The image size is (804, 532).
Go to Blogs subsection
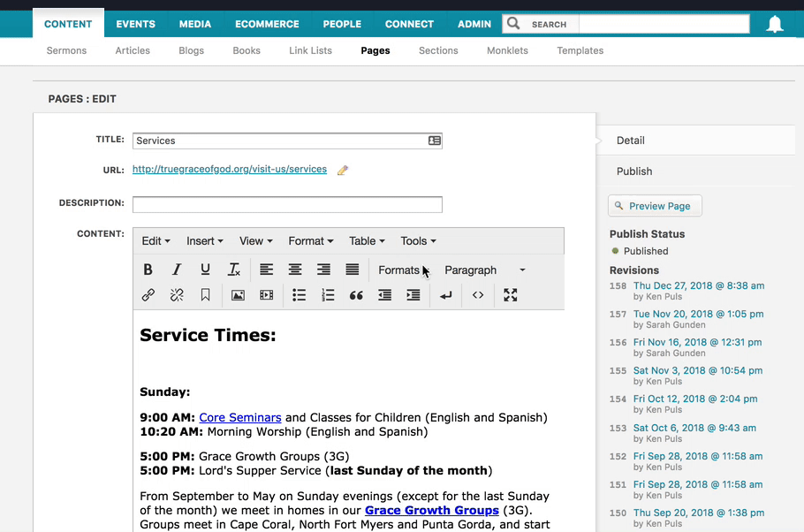pos(191,50)
